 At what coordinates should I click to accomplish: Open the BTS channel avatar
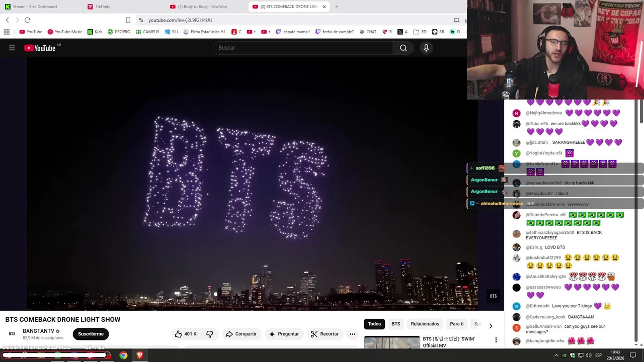(12, 334)
